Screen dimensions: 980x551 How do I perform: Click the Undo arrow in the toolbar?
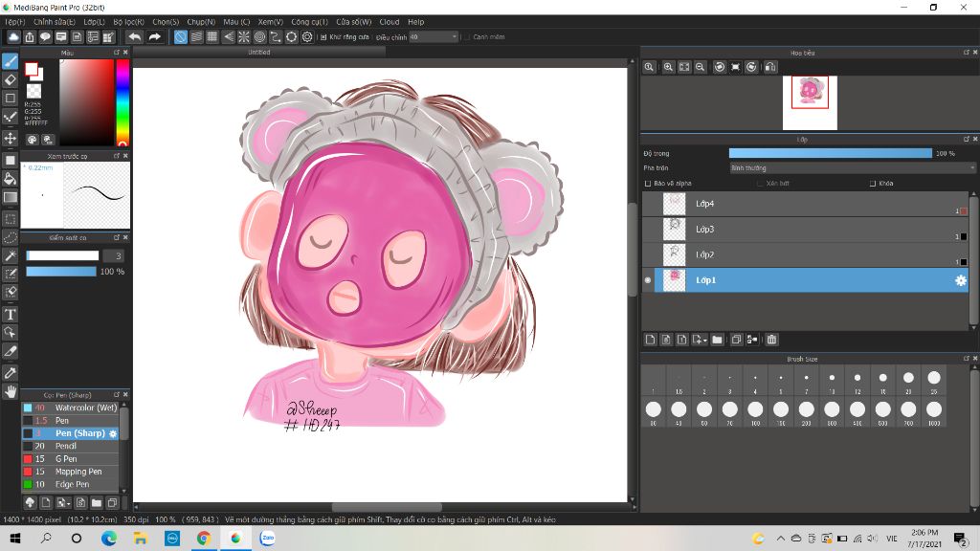pos(134,37)
